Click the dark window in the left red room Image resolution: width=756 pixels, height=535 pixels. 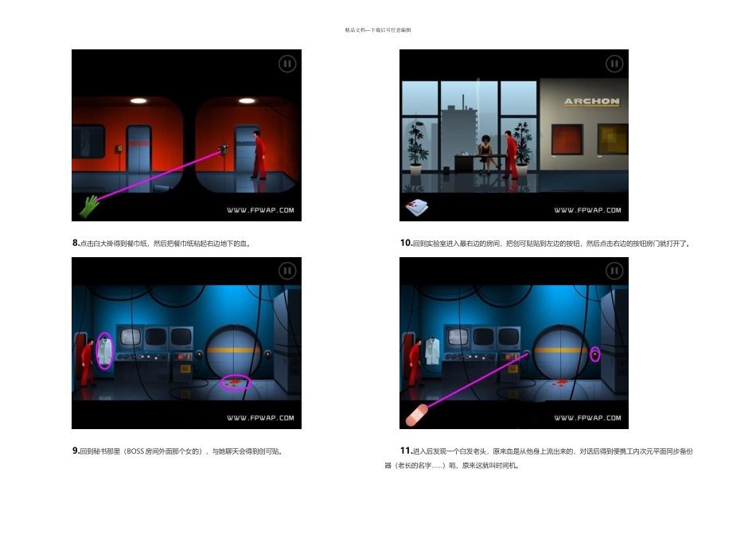point(88,142)
